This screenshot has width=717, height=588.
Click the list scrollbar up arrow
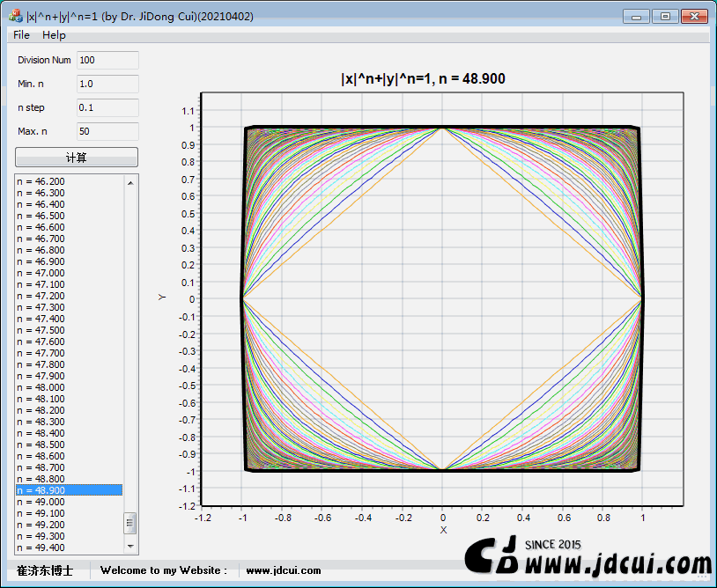[x=130, y=183]
